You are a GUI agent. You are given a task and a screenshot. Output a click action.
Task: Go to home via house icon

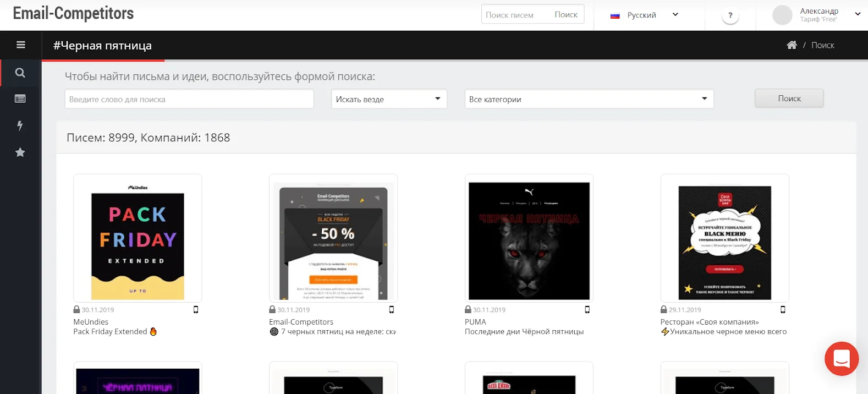tap(792, 45)
